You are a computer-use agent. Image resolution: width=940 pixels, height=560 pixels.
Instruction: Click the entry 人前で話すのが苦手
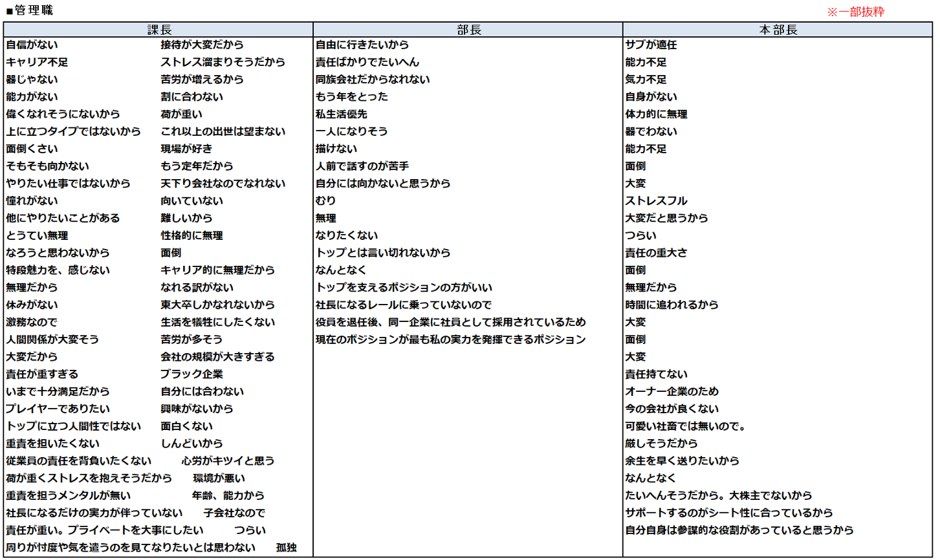(x=362, y=166)
